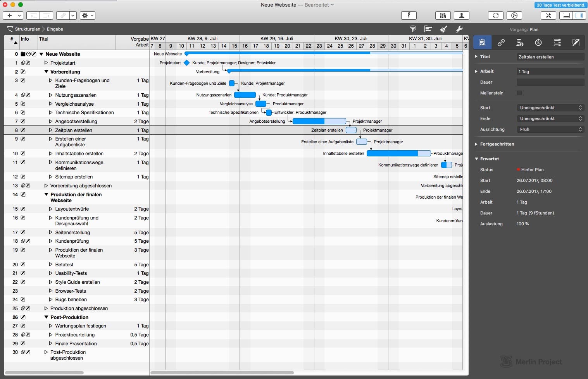Open the Start constraint dropdown
The width and height of the screenshot is (588, 379).
click(x=550, y=108)
